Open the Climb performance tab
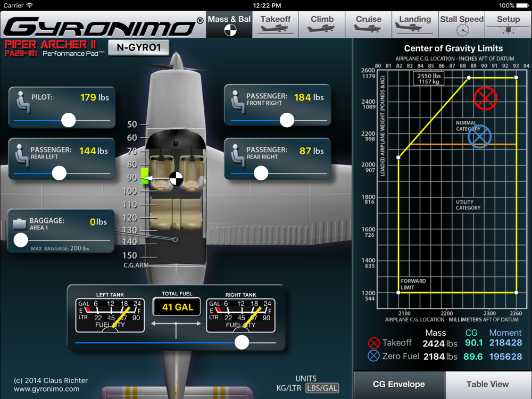This screenshot has height=399, width=532. [x=322, y=24]
